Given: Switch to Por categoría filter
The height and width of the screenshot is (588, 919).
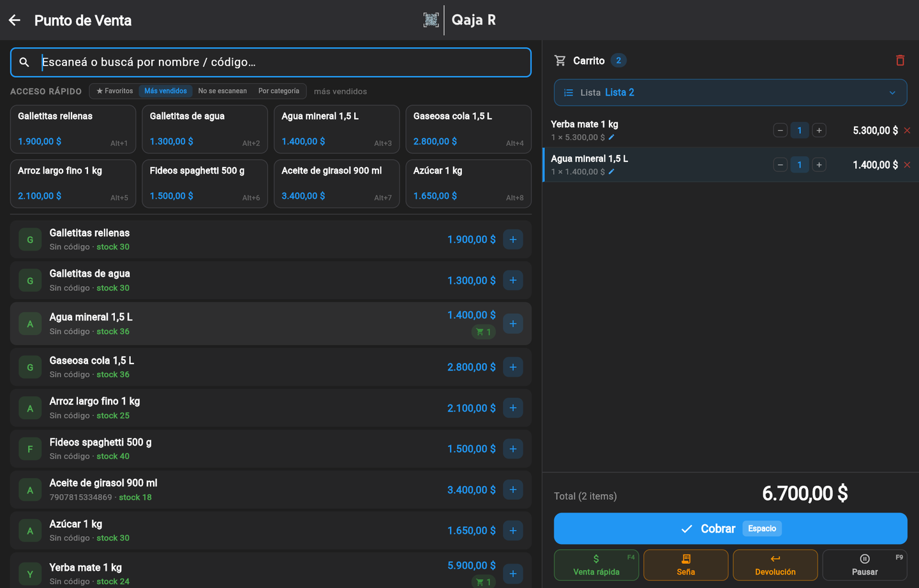Looking at the screenshot, I should [279, 91].
